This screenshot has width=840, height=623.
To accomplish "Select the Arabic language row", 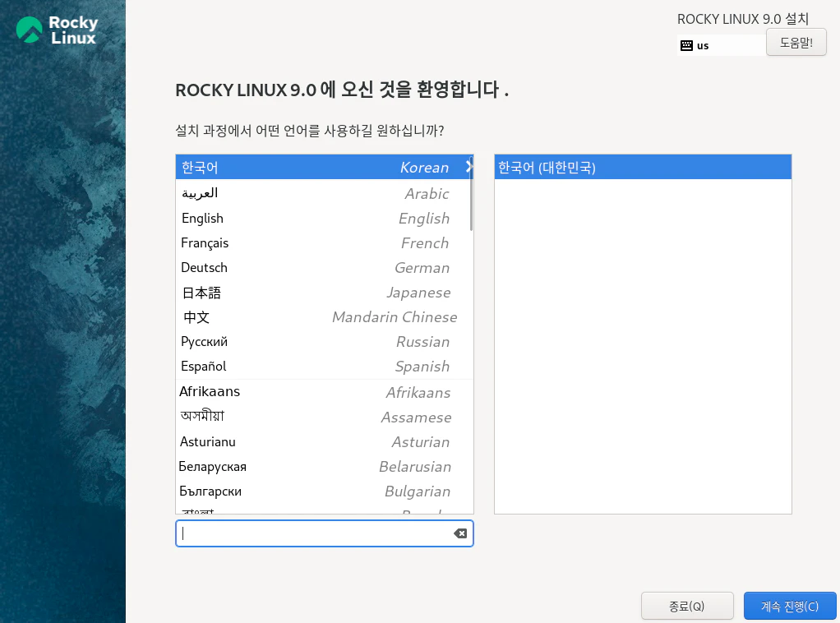I will tap(324, 193).
